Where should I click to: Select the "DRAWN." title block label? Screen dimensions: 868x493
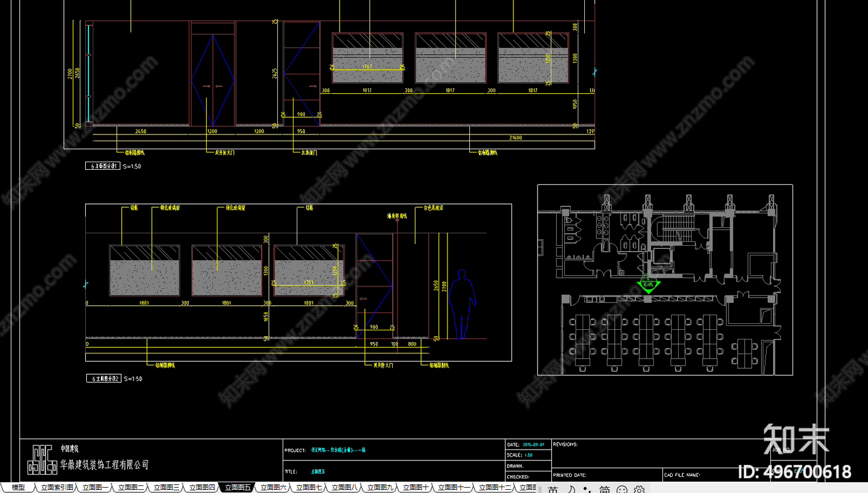(x=515, y=466)
